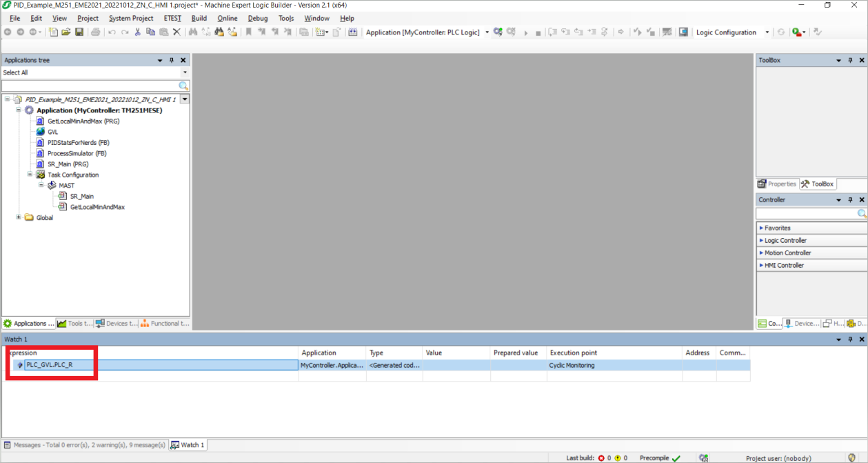
Task: Select SR_Main (PRG) in tree
Action: tap(68, 164)
